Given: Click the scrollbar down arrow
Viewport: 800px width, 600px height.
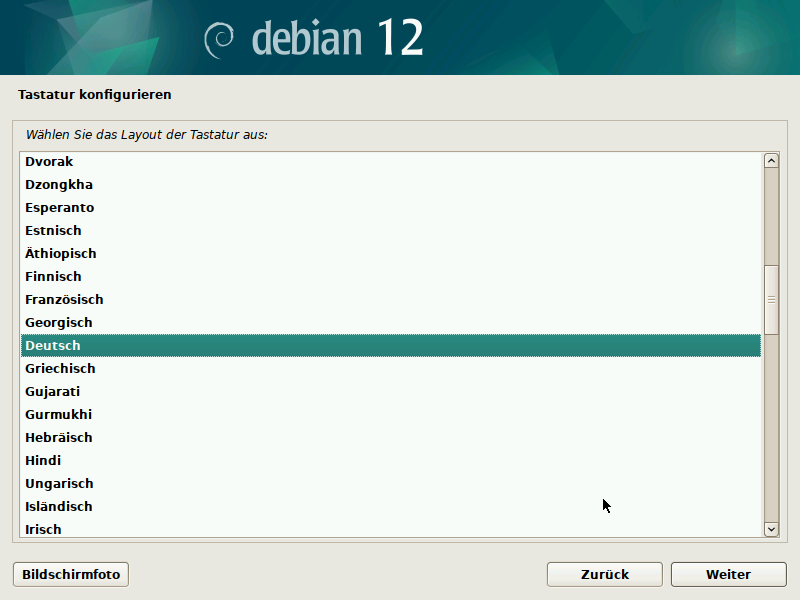Looking at the screenshot, I should click(770, 529).
